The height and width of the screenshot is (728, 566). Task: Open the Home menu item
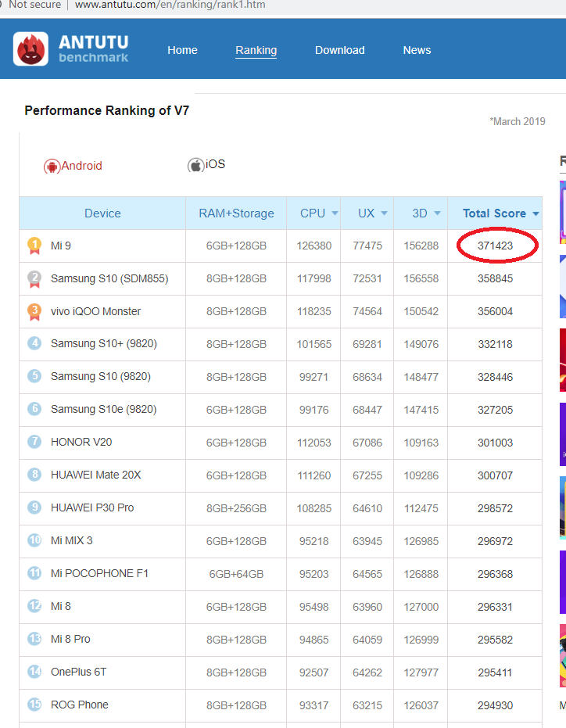[x=182, y=50]
